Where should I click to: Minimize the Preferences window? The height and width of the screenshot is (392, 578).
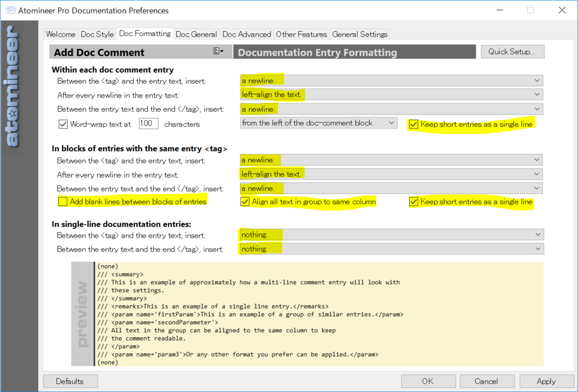500,10
